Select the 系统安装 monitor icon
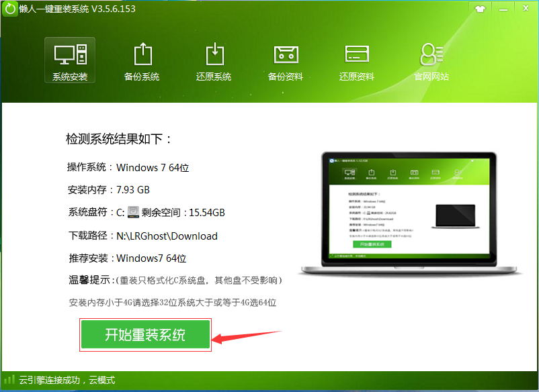 pos(69,54)
